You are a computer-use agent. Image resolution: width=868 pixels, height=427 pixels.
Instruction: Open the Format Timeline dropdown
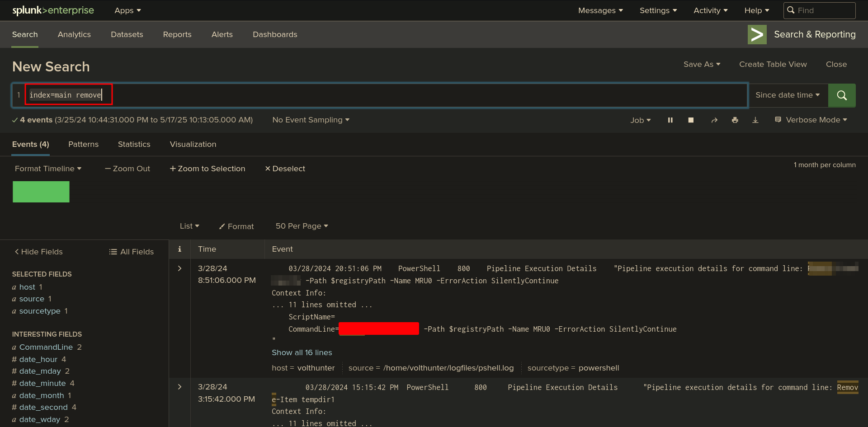[x=48, y=169]
